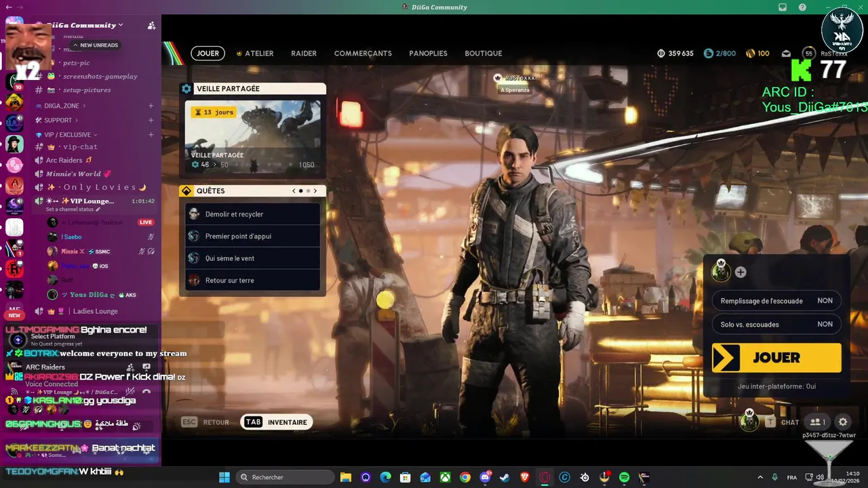Open Spotify from the taskbar

click(x=624, y=477)
